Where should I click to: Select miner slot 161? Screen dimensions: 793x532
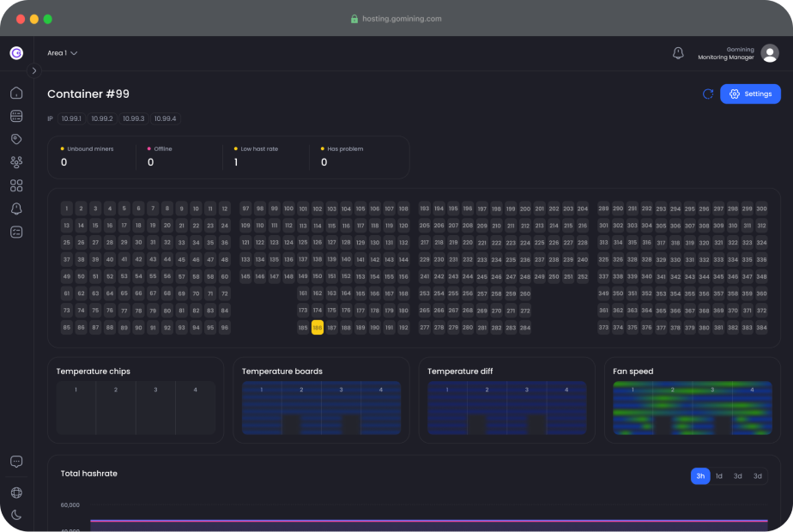pyautogui.click(x=303, y=293)
